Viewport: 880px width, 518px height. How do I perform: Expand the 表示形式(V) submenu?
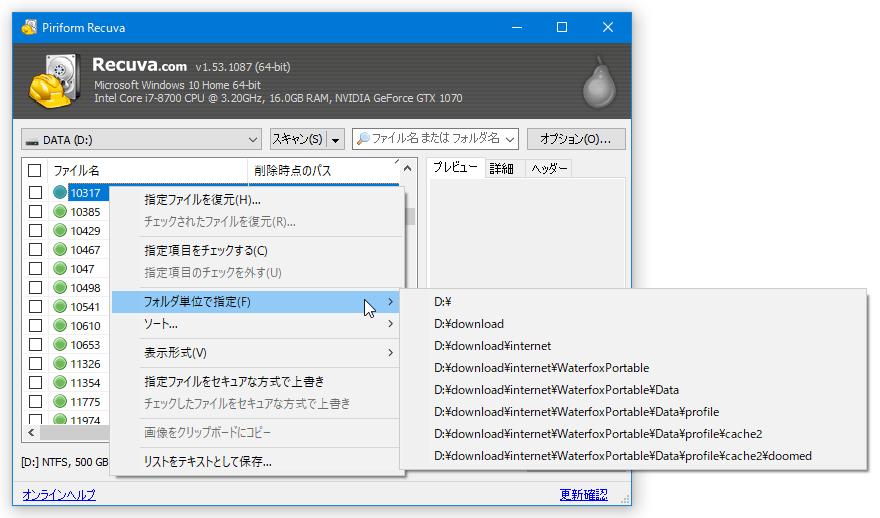[255, 353]
